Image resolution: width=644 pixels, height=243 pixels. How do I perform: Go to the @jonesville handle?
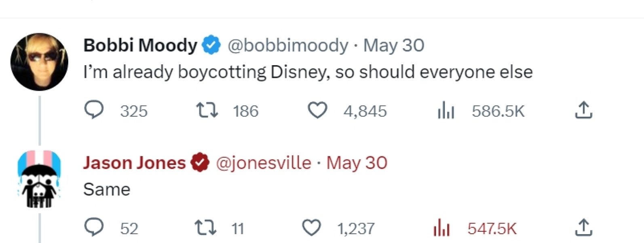tap(264, 163)
